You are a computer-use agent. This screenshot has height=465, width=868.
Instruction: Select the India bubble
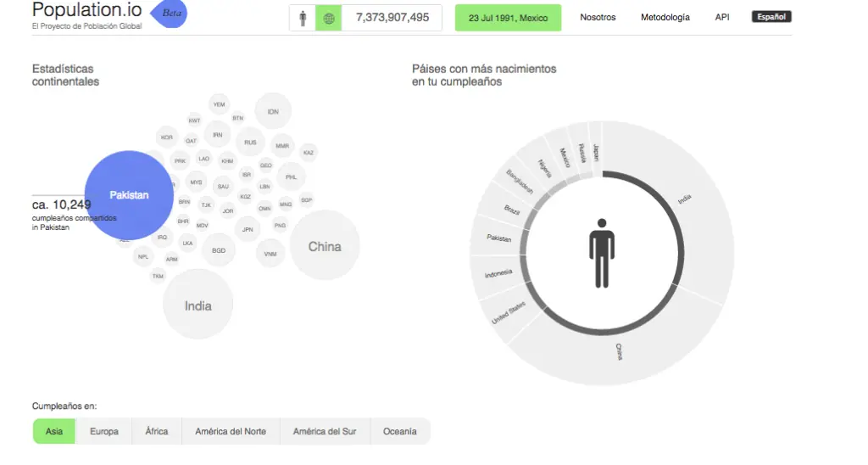click(198, 305)
